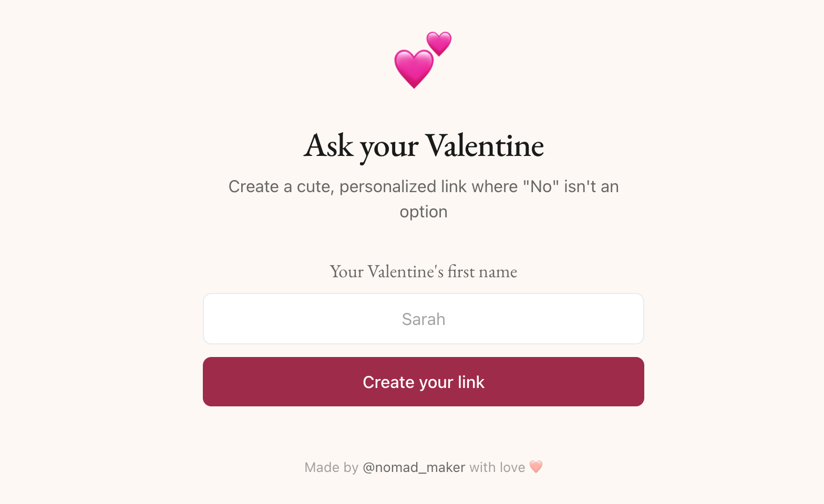The image size is (824, 504).
Task: Click the word "Valentine" in the heading
Action: (x=484, y=145)
